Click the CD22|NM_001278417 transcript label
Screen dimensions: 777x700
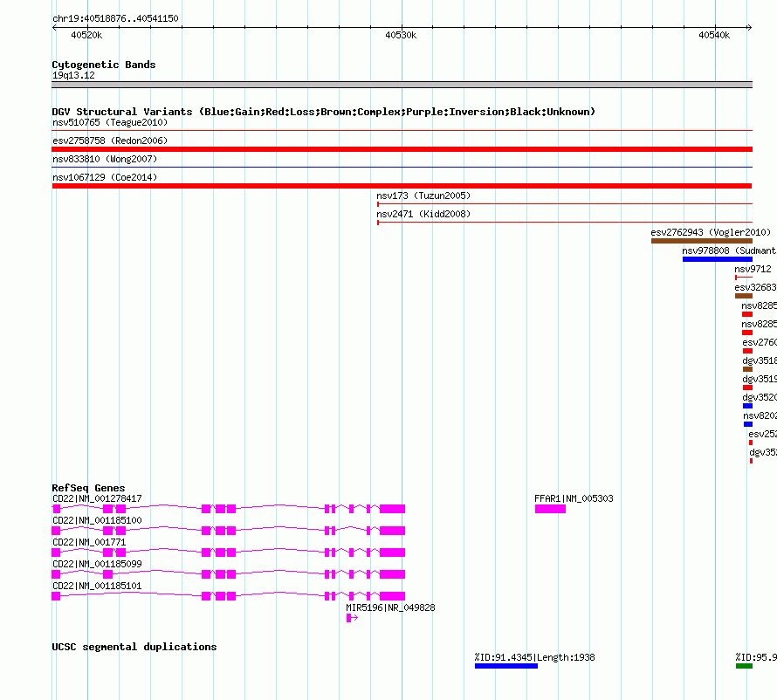pos(97,498)
